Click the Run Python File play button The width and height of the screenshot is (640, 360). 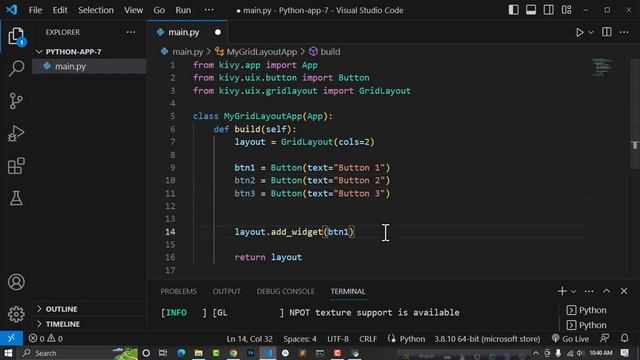tap(579, 32)
